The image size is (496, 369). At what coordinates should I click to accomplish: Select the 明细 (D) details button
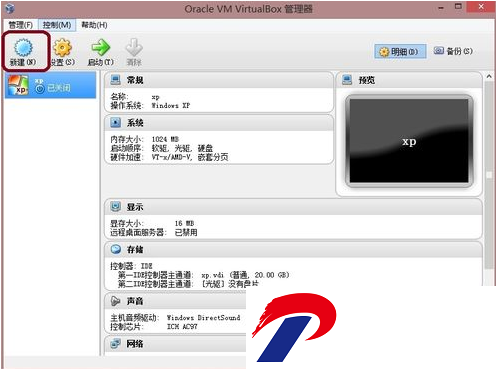click(400, 52)
